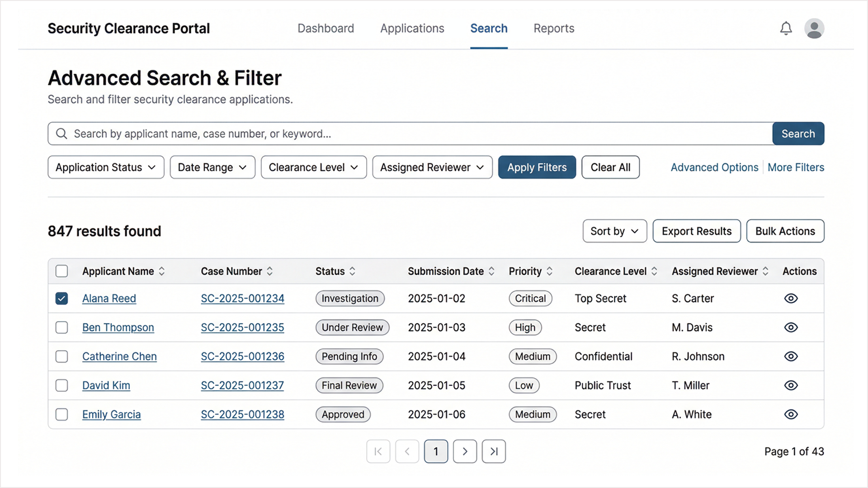Toggle the select-all header checkbox
Image resolution: width=868 pixels, height=488 pixels.
click(61, 271)
